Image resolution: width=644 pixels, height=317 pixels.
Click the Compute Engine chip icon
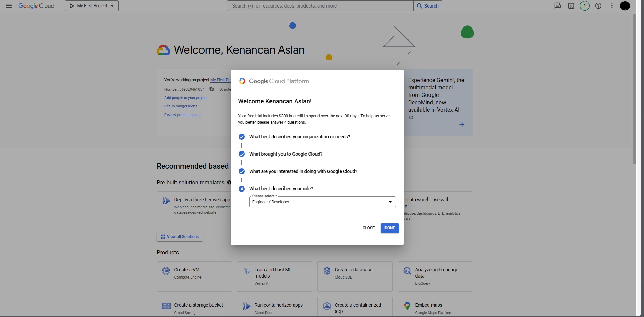point(166,271)
